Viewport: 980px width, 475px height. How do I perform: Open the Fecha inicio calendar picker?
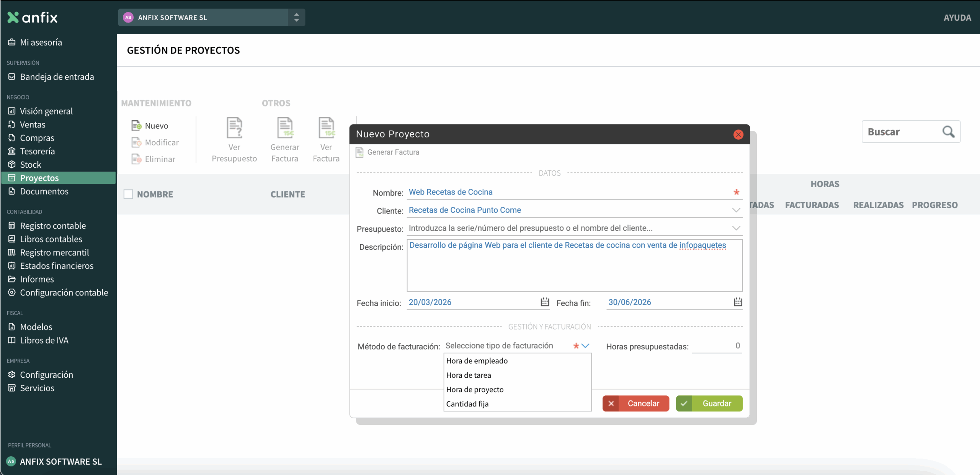click(x=545, y=302)
